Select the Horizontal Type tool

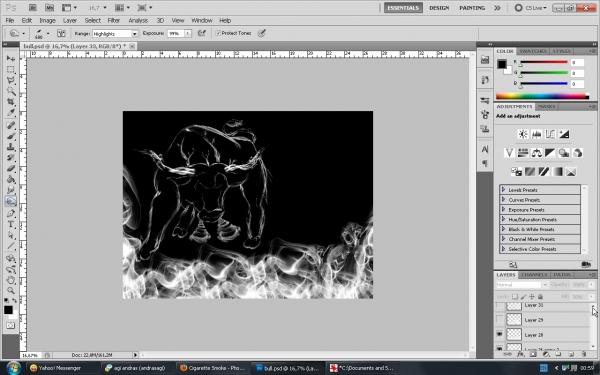tap(11, 224)
